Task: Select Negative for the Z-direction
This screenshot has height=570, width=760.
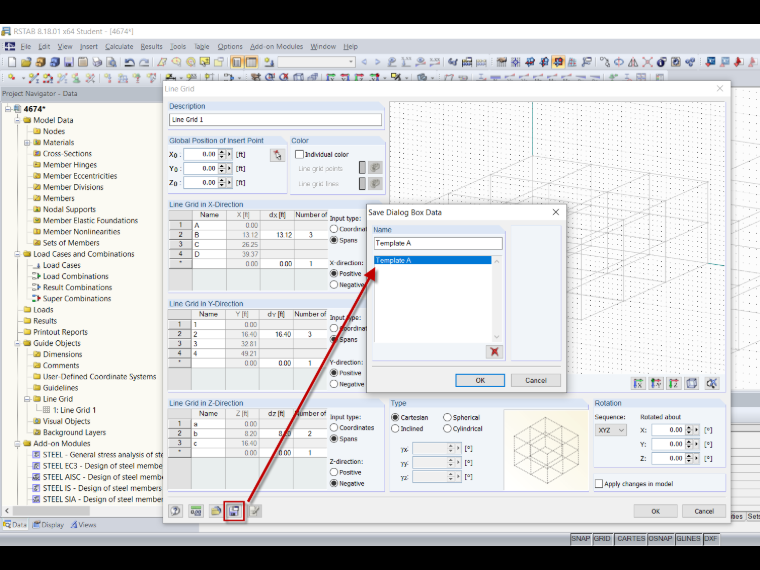Action: point(334,483)
